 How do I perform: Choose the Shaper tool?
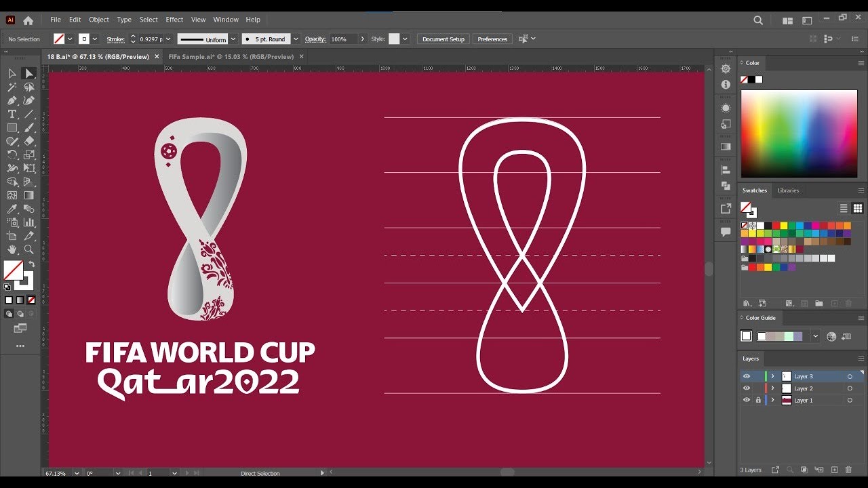pos(12,141)
